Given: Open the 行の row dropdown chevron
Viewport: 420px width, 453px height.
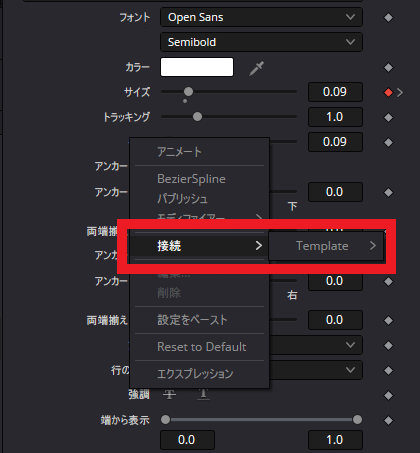Looking at the screenshot, I should coord(350,370).
